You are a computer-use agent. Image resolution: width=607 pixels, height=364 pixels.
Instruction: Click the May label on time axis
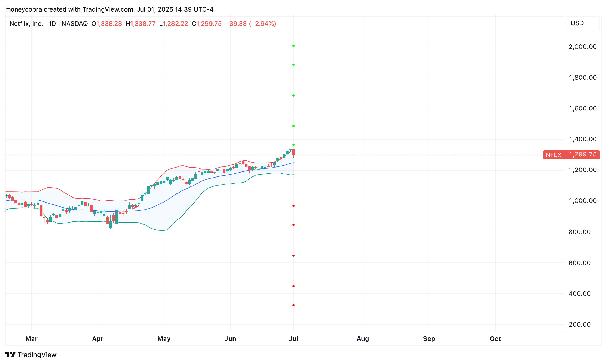click(164, 339)
